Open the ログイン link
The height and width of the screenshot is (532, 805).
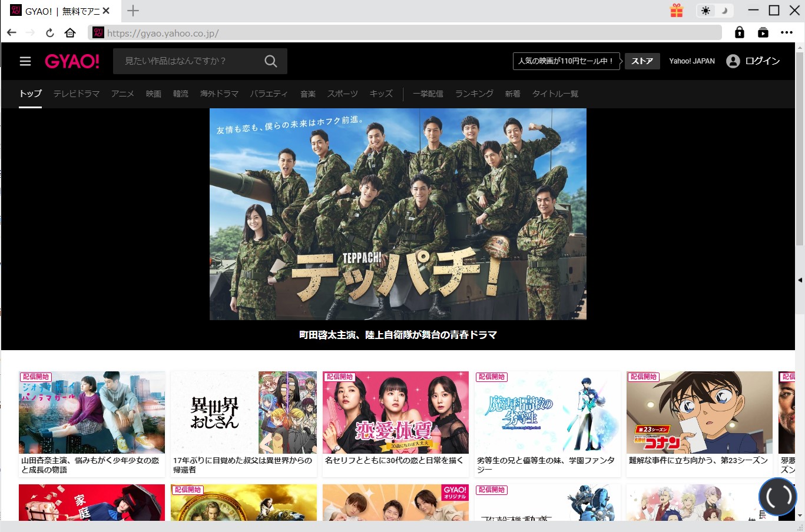(763, 61)
